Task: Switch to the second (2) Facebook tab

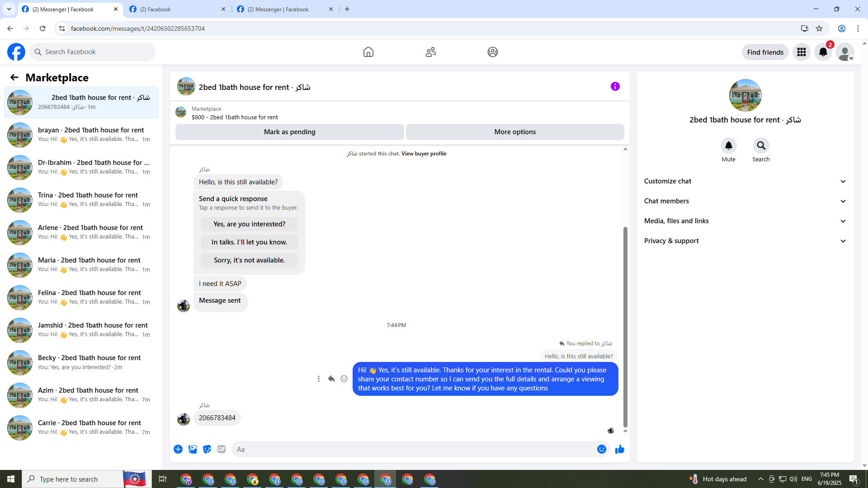Action: [177, 9]
